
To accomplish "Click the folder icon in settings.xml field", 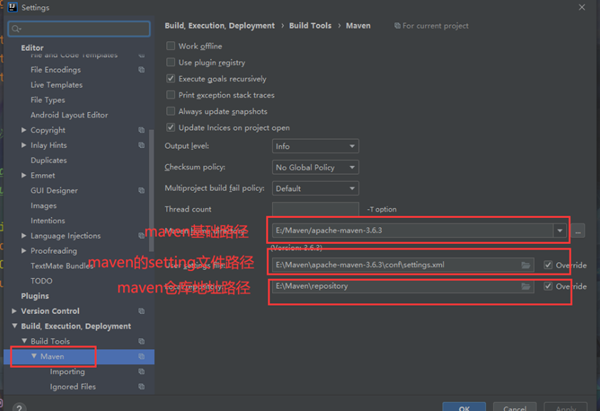I will coord(526,265).
